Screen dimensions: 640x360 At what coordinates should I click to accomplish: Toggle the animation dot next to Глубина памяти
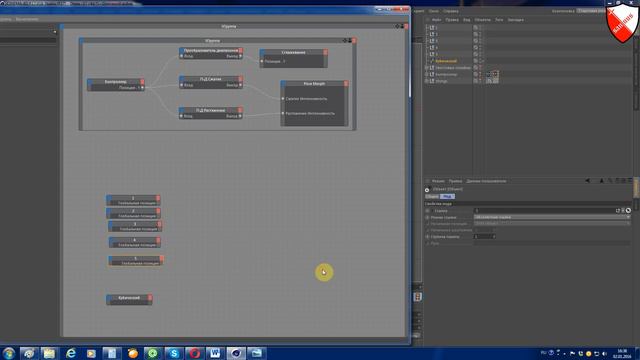coord(428,237)
